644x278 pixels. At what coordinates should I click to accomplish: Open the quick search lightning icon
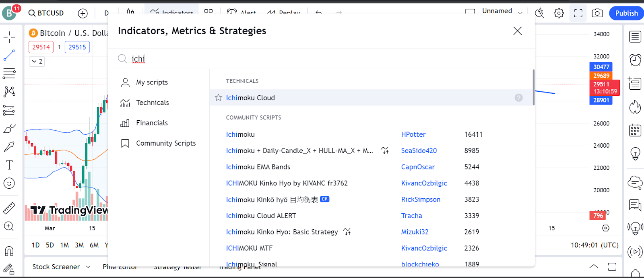click(539, 13)
